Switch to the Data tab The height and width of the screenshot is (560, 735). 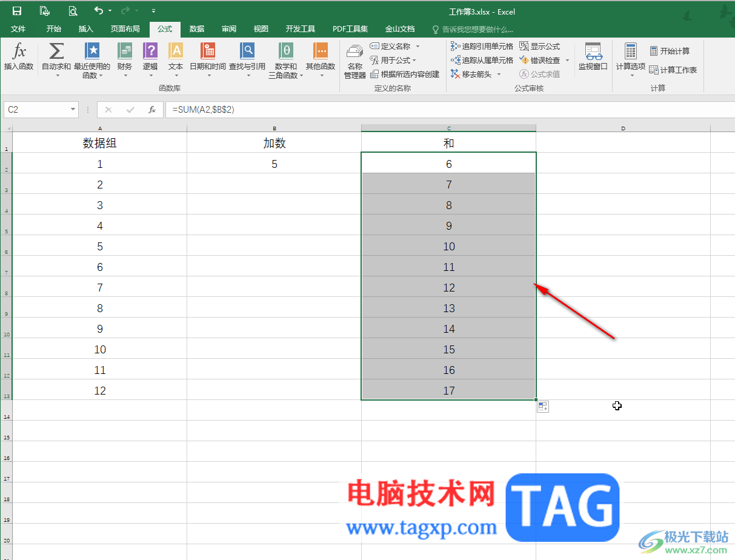point(196,28)
